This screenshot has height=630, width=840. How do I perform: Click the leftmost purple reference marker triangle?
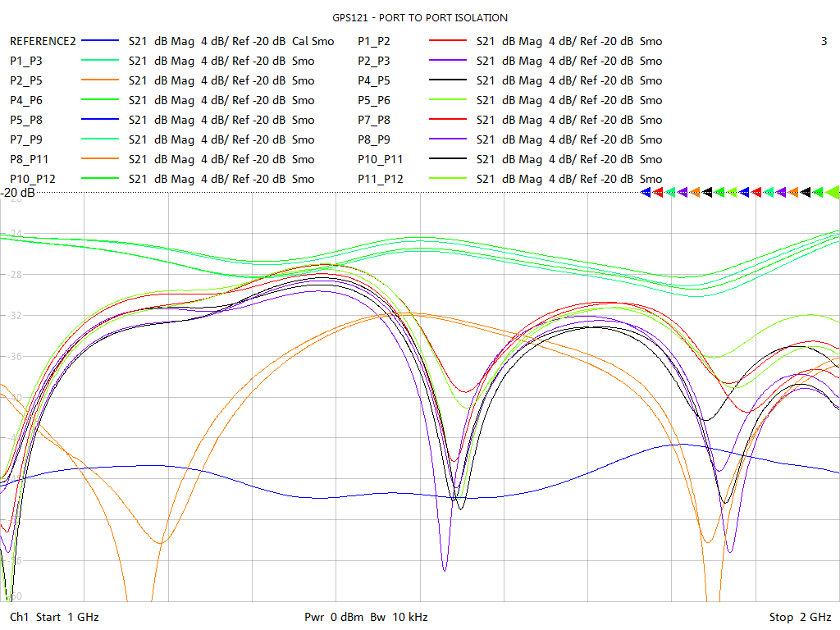[683, 192]
